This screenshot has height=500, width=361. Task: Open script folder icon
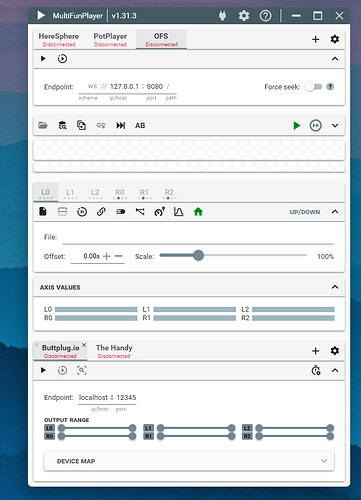click(43, 125)
